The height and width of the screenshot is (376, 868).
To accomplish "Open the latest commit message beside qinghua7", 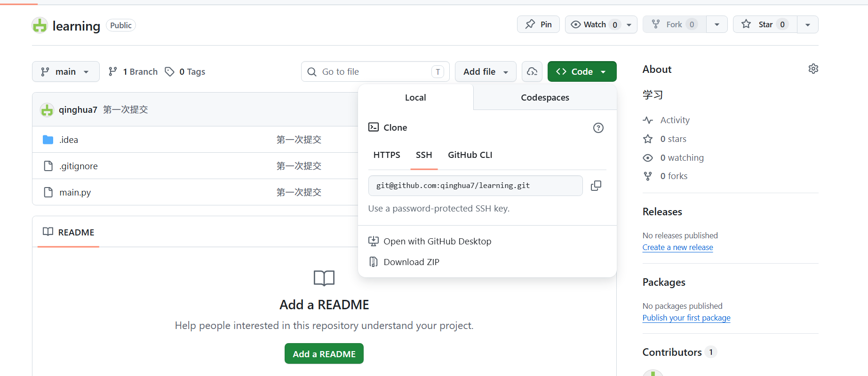I will click(126, 110).
